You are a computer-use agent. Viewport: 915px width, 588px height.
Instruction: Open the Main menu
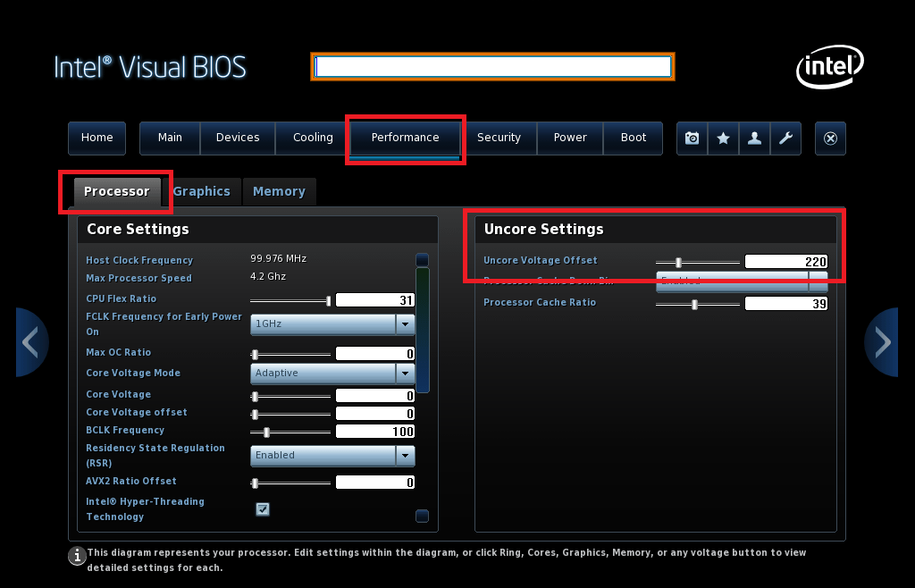[170, 139]
